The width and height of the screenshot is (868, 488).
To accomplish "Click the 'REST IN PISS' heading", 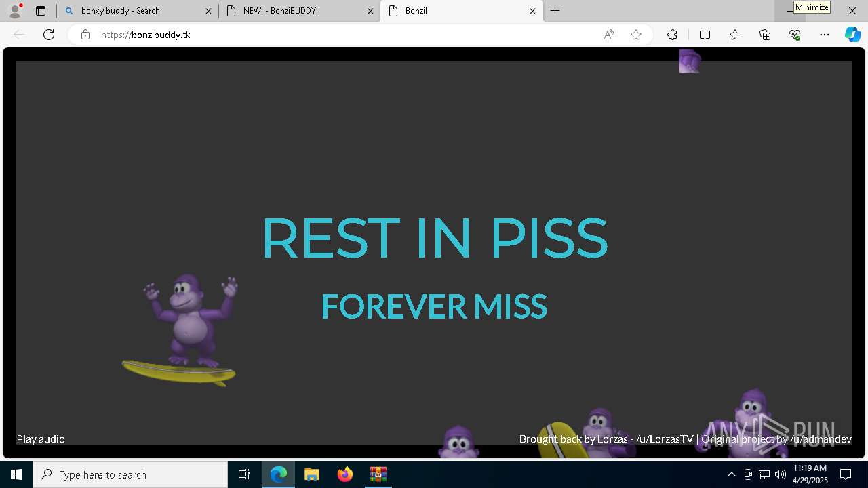I will coord(435,239).
